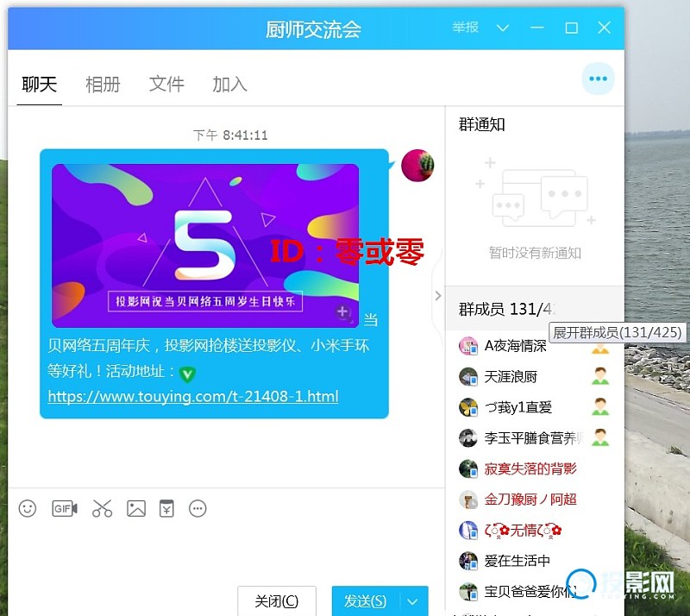The height and width of the screenshot is (616, 690).
Task: Click the 发送(S) button
Action: tap(365, 601)
